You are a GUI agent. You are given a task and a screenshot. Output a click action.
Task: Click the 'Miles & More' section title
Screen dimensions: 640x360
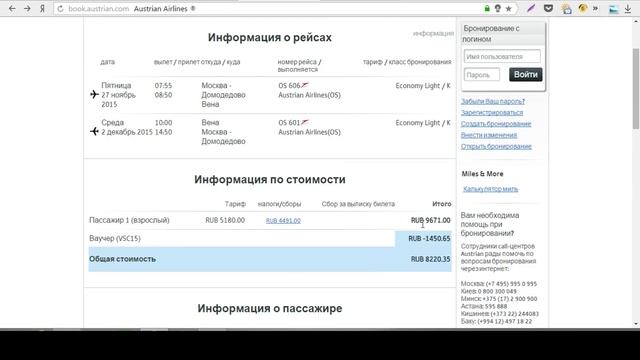pos(482,174)
